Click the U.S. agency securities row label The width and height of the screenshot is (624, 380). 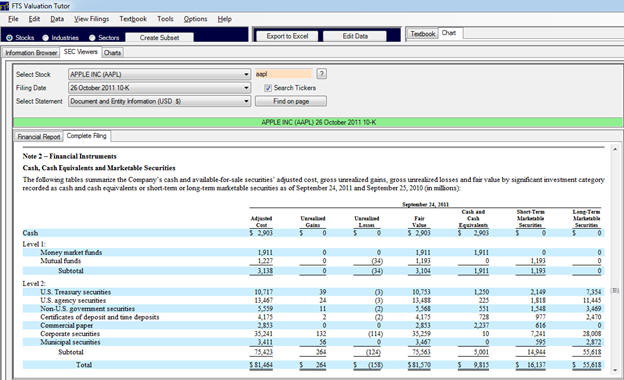pos(73,300)
